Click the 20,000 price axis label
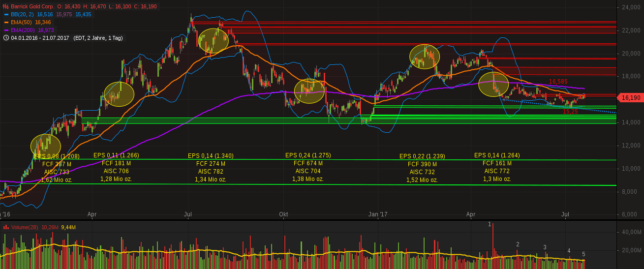The width and height of the screenshot is (644, 269). (x=630, y=53)
